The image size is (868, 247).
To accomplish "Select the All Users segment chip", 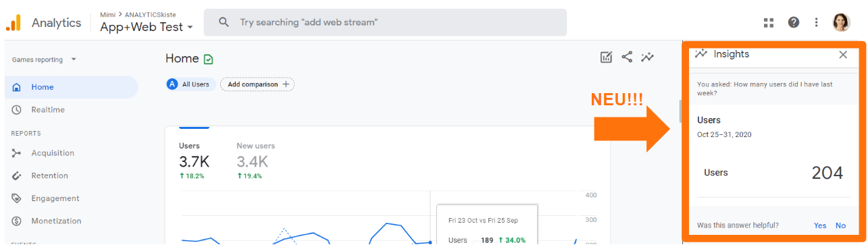I will (x=192, y=84).
